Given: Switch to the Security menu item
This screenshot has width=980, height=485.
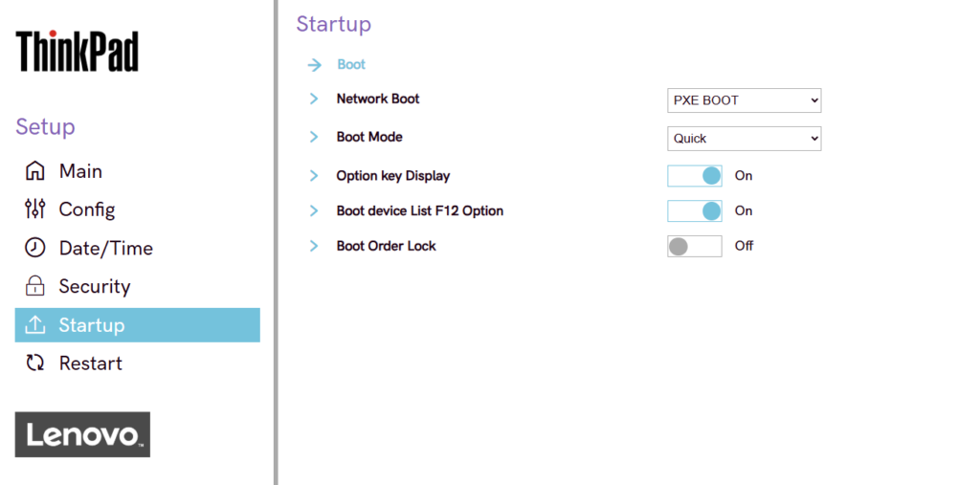Looking at the screenshot, I should tap(94, 286).
